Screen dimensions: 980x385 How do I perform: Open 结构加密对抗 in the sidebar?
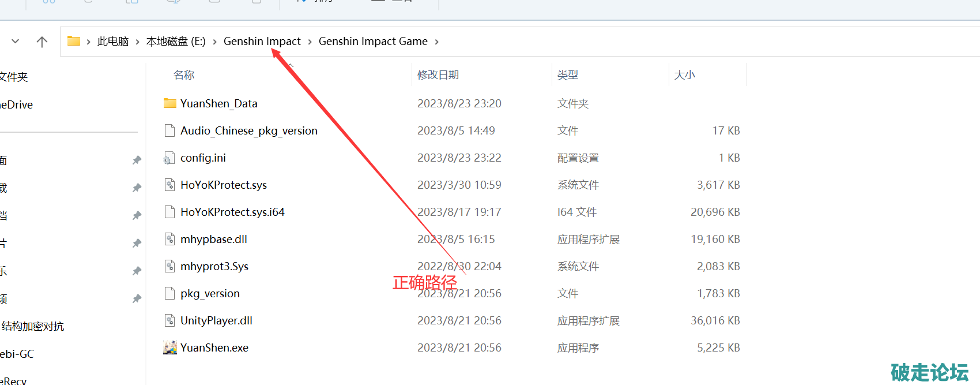click(33, 326)
